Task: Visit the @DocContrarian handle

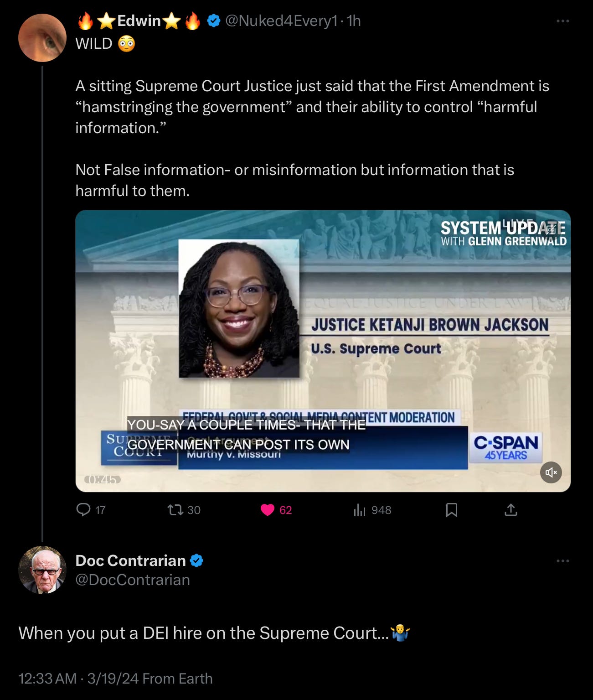Action: coord(133,580)
